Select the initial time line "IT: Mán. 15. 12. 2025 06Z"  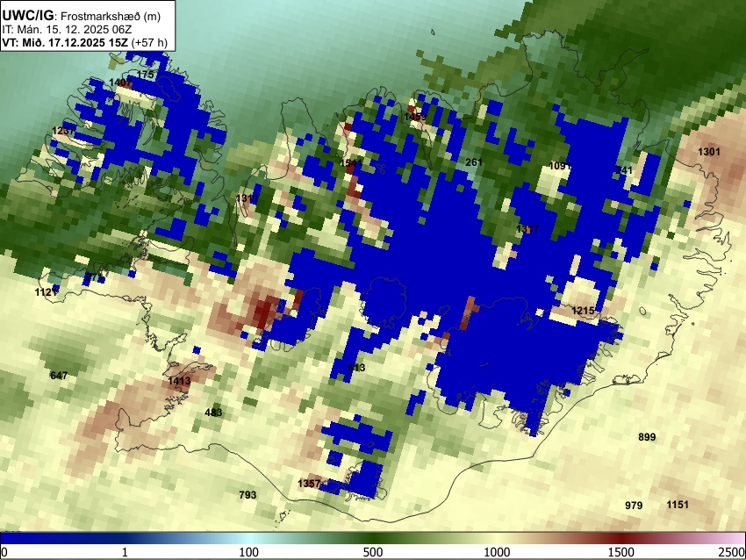[67, 30]
